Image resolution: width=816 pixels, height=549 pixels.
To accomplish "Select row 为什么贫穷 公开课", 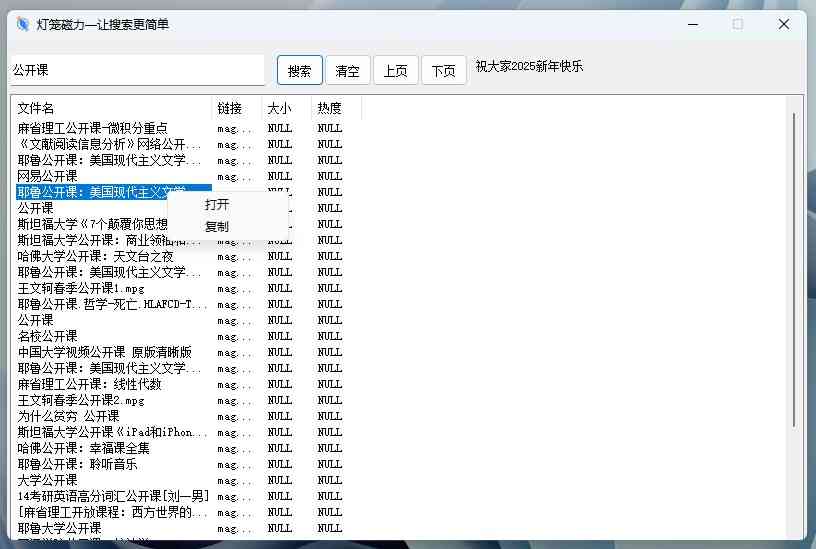I will tap(68, 416).
